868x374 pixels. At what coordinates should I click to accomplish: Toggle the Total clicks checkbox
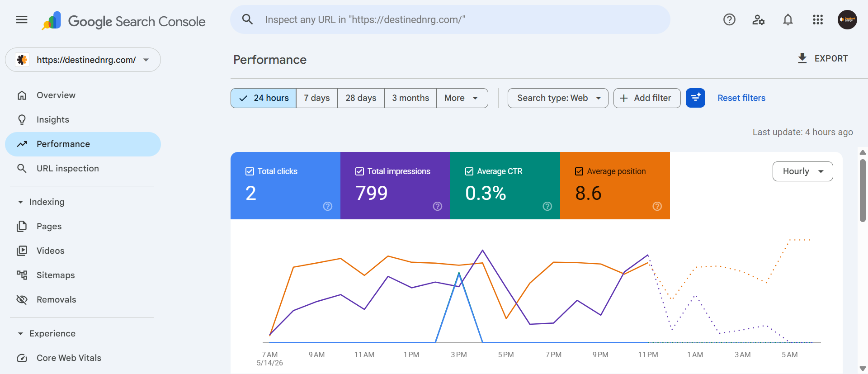pos(250,171)
